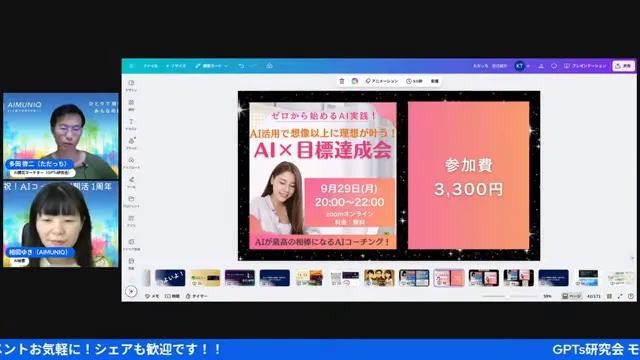This screenshot has height=360, width=640.
Task: Open the 素材 elements panel
Action: pos(131,105)
